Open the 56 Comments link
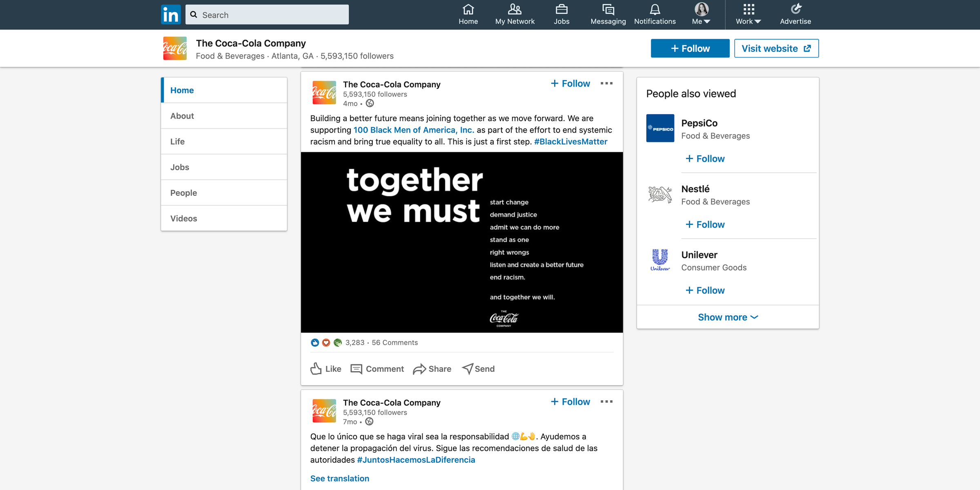This screenshot has height=490, width=980. tap(395, 343)
